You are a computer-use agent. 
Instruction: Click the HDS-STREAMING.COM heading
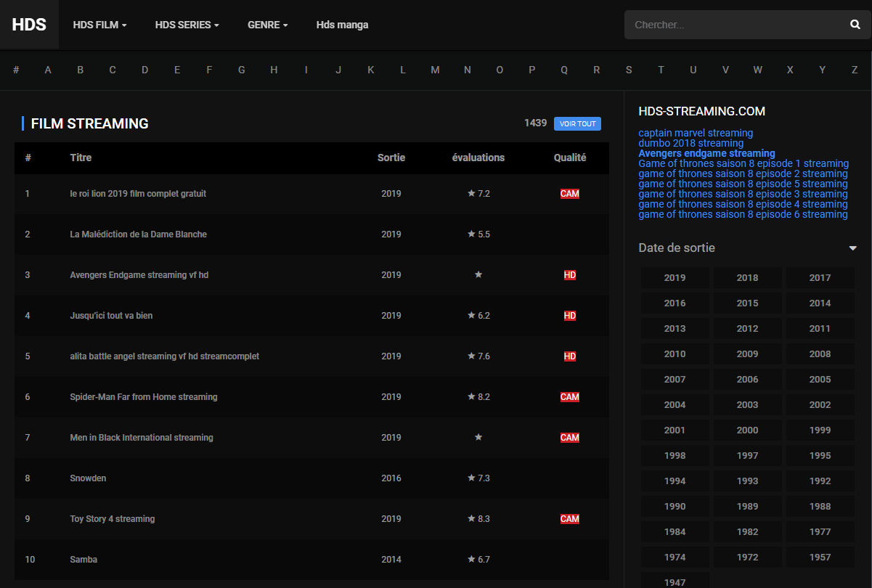[x=702, y=111]
